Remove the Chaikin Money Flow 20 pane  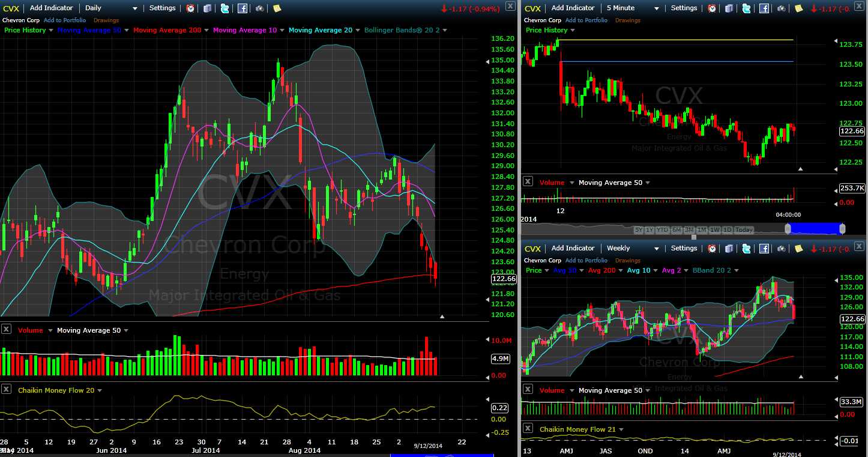[6, 389]
